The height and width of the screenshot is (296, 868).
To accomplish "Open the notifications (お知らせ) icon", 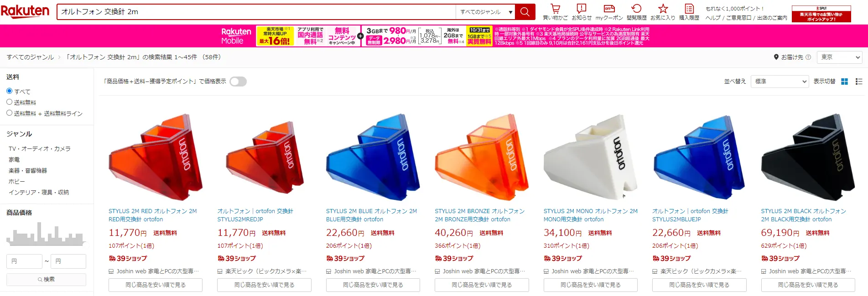I will point(581,9).
